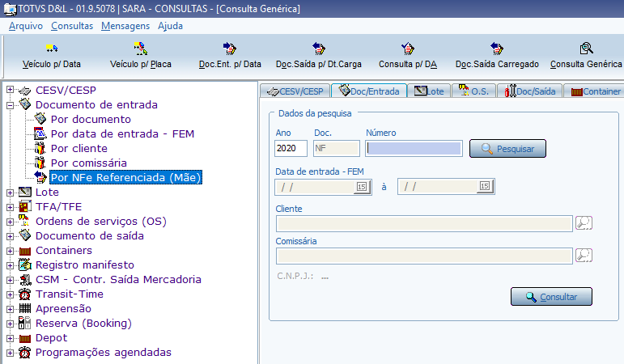Viewport: 624px width, 364px height.
Task: Switch to the Doc/Saída tab
Action: tap(529, 91)
